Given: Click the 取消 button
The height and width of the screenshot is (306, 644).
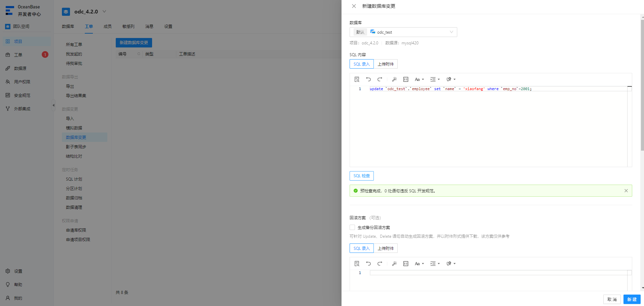Looking at the screenshot, I should tap(612, 299).
